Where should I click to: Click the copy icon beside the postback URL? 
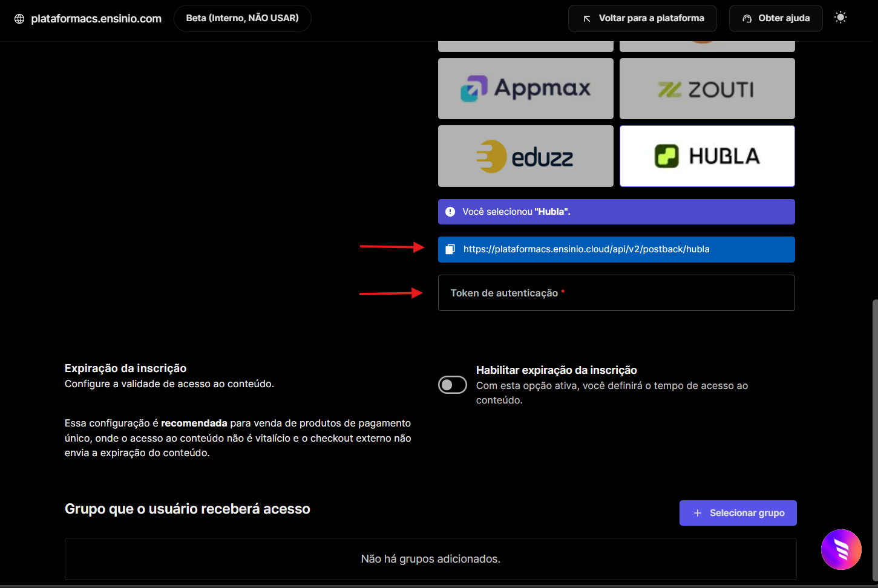[450, 249]
